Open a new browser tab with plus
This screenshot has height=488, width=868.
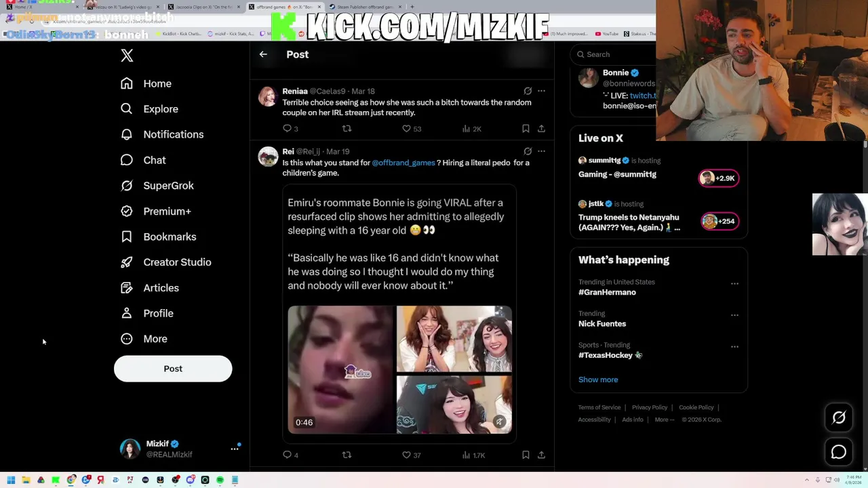tap(412, 7)
